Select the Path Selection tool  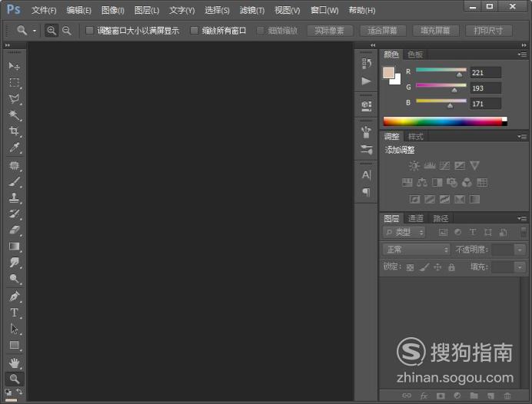pyautogui.click(x=15, y=329)
